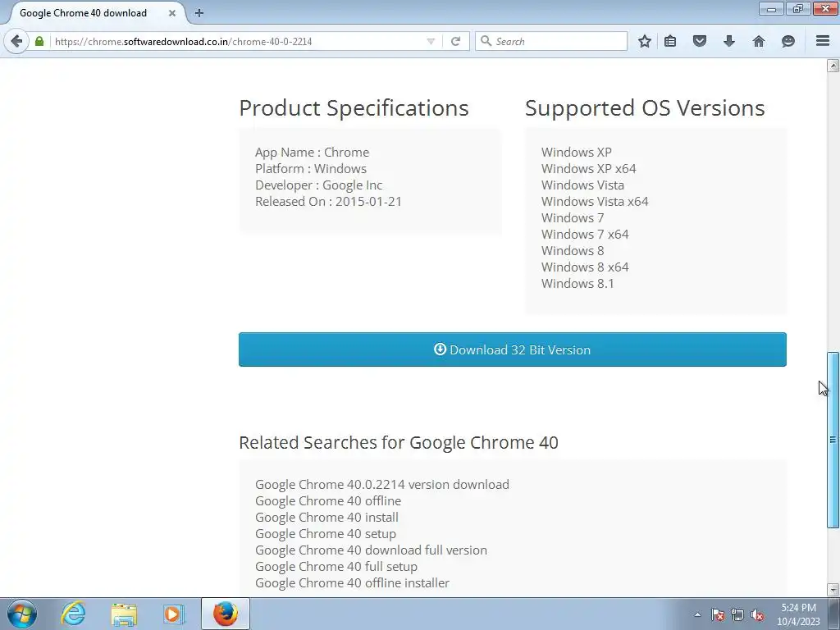840x630 pixels.
Task: Click the Show desktop strip
Action: [834, 614]
